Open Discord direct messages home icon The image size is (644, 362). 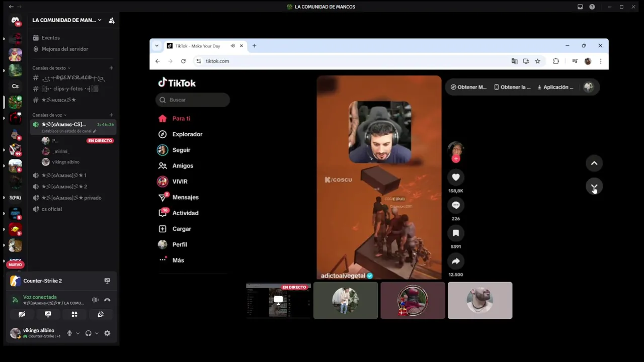click(15, 21)
